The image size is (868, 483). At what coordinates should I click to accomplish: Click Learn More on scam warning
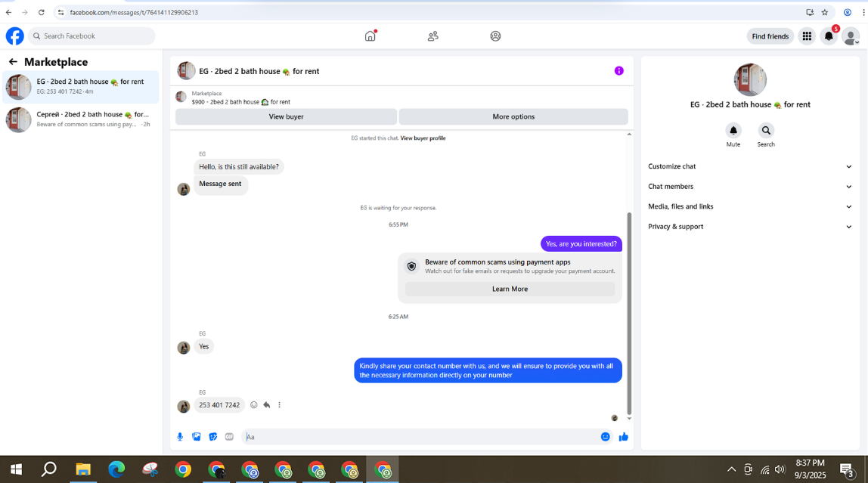(x=510, y=289)
